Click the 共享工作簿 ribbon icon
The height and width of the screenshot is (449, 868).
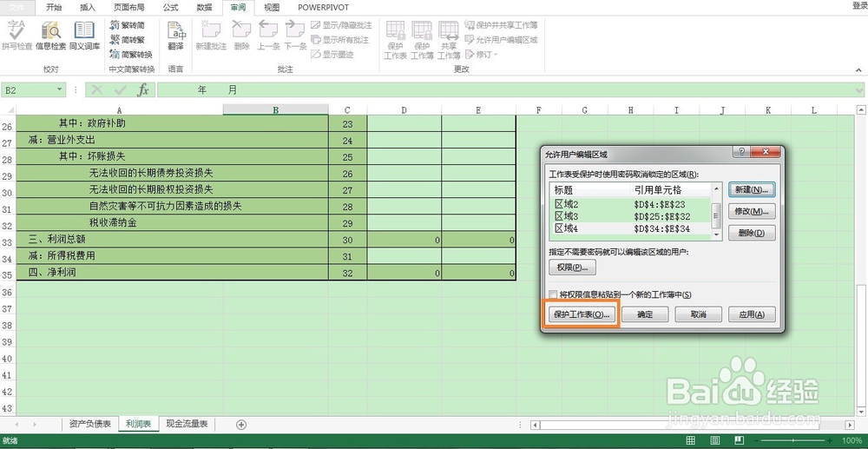449,40
